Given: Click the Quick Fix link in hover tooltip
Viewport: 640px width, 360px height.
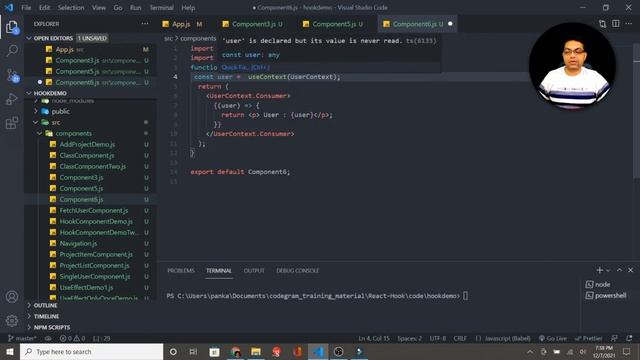Looking at the screenshot, I should point(245,67).
